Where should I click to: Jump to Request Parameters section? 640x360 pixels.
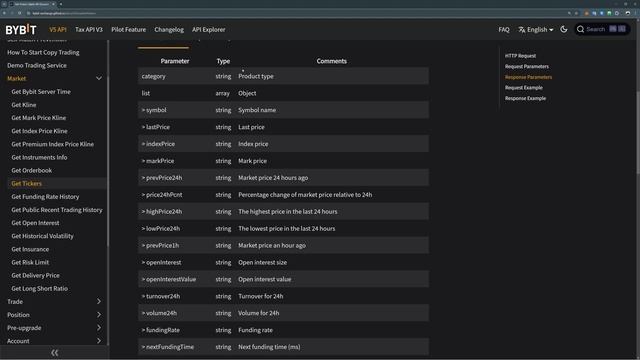click(x=527, y=66)
